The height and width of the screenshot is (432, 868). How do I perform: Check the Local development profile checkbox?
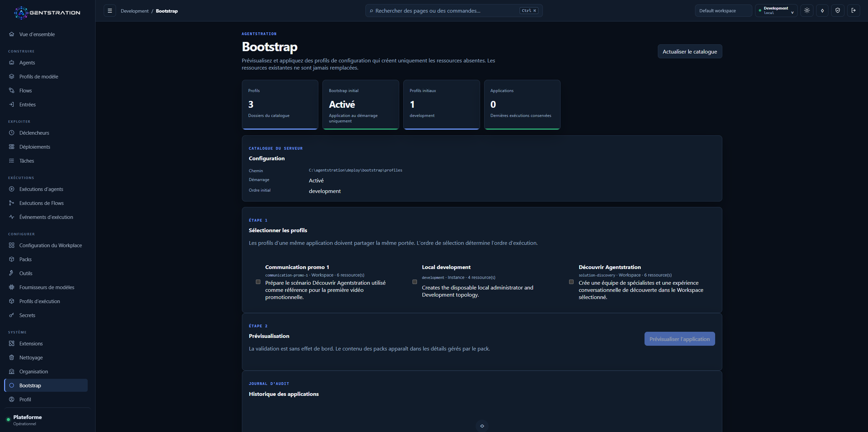point(415,282)
